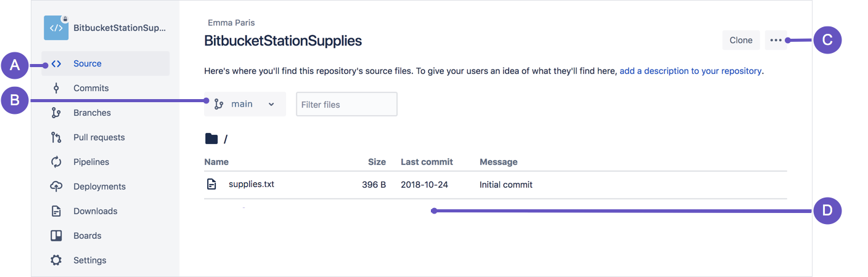Screen dimensions: 868x277
Task: Click the supplies.txt file icon
Action: (211, 184)
